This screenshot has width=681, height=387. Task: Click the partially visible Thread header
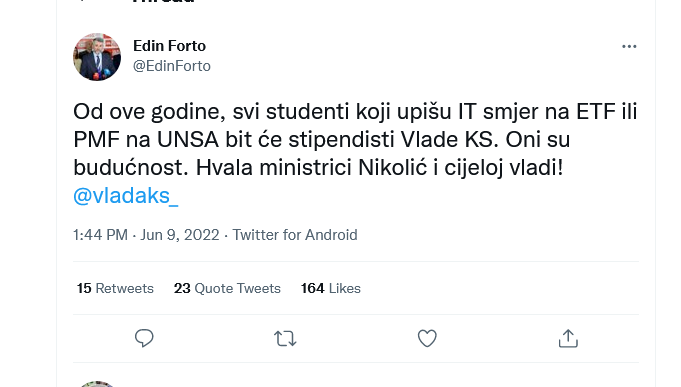164,2
